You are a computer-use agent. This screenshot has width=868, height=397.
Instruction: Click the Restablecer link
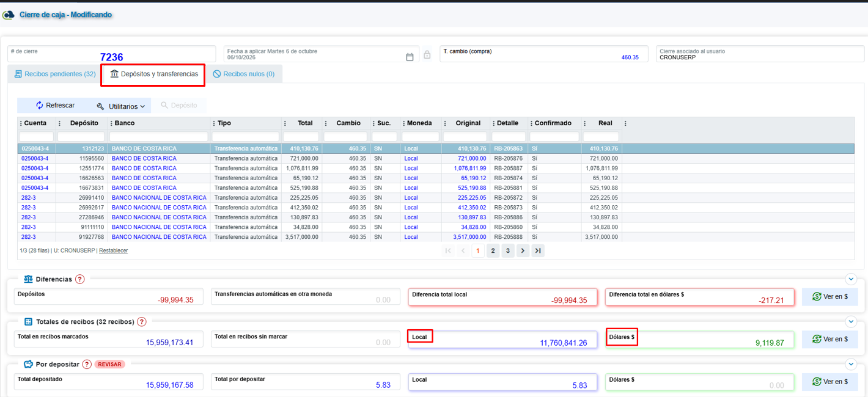pos(114,250)
